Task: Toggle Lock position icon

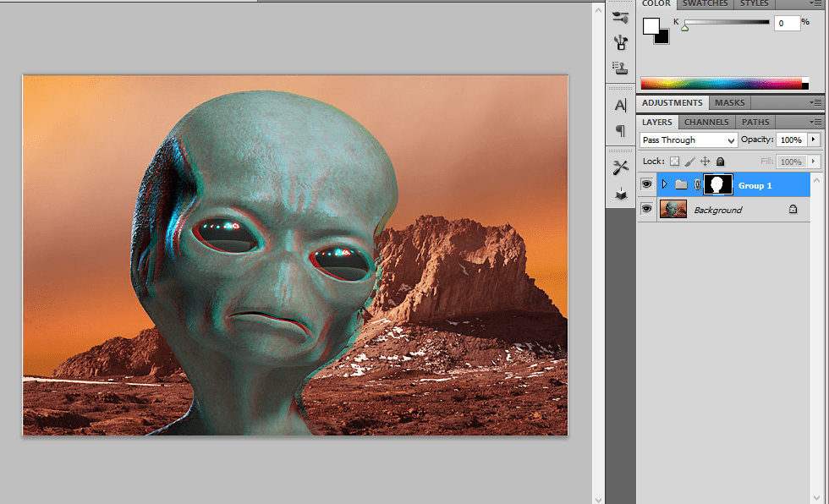Action: 705,162
